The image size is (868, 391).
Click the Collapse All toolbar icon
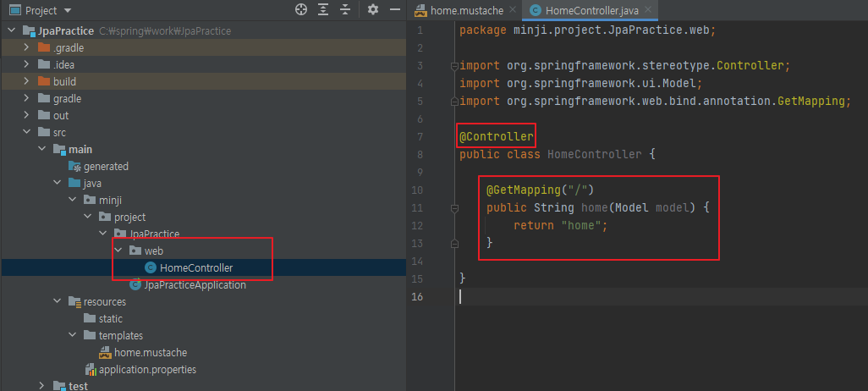point(345,9)
